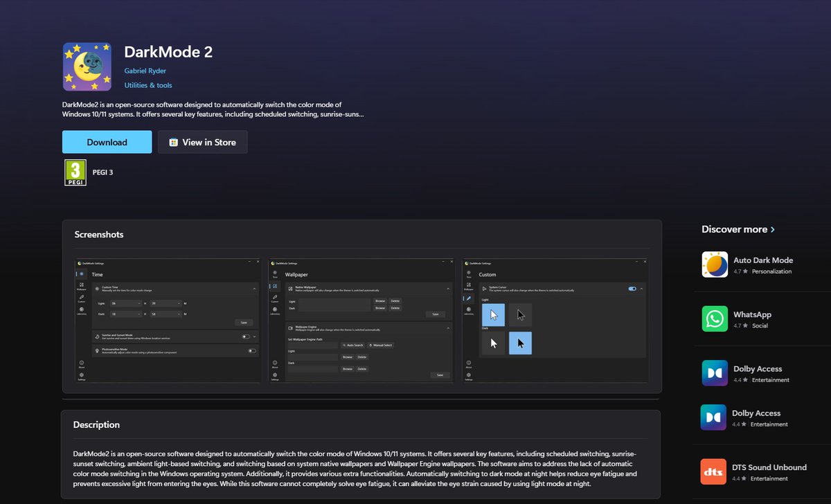Click the DarkMode 2 moon app icon
831x504 pixels.
(x=87, y=66)
